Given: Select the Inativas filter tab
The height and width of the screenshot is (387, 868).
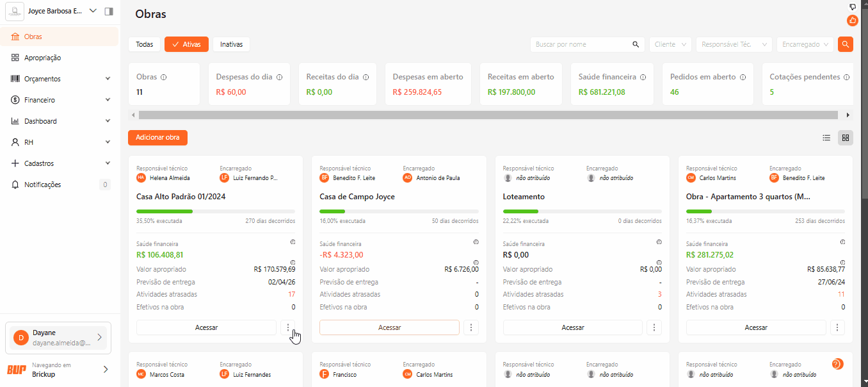Looking at the screenshot, I should point(231,44).
